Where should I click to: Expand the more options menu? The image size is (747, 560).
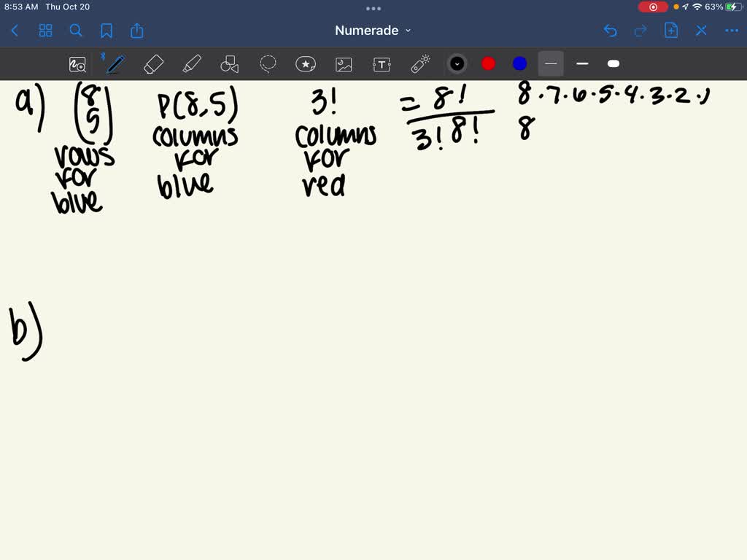[732, 31]
